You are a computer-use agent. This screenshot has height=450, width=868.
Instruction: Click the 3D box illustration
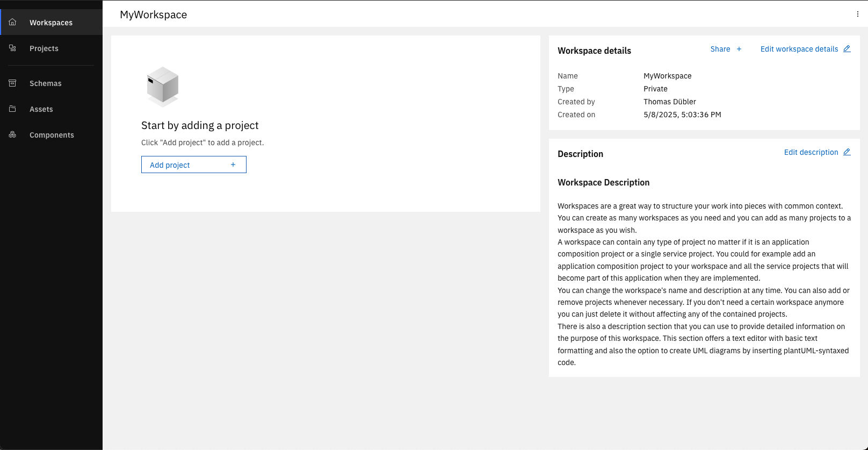pos(163,87)
